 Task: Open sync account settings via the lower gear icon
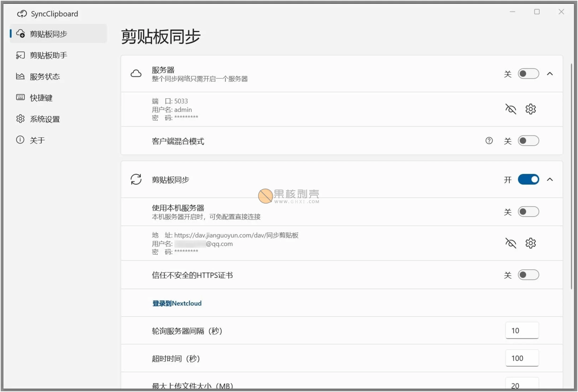point(531,243)
